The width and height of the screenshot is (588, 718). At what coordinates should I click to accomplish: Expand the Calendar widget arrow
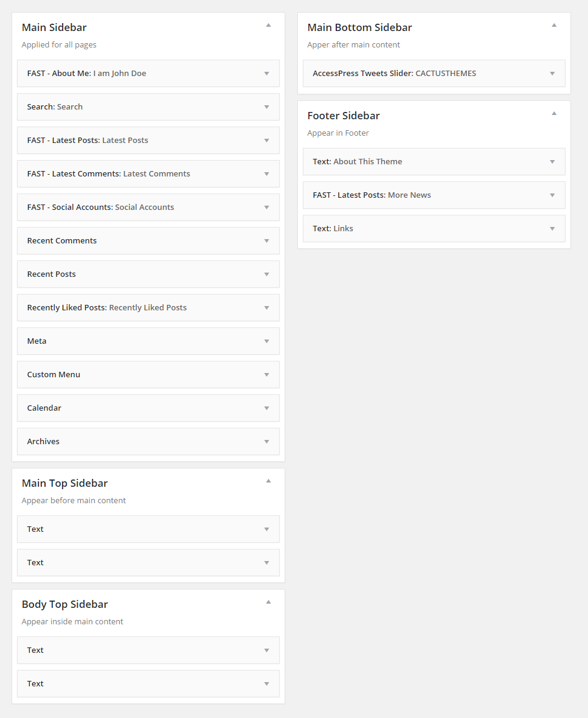pos(266,408)
